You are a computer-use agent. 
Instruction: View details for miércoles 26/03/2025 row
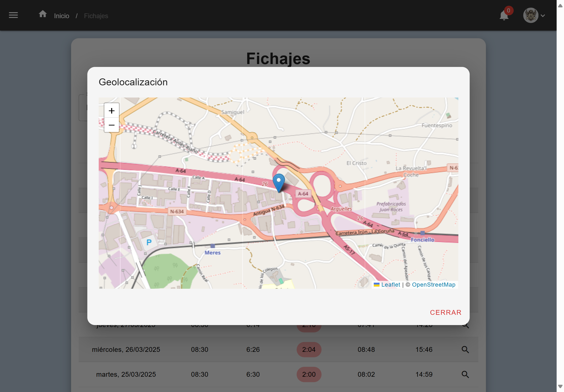[x=465, y=349]
